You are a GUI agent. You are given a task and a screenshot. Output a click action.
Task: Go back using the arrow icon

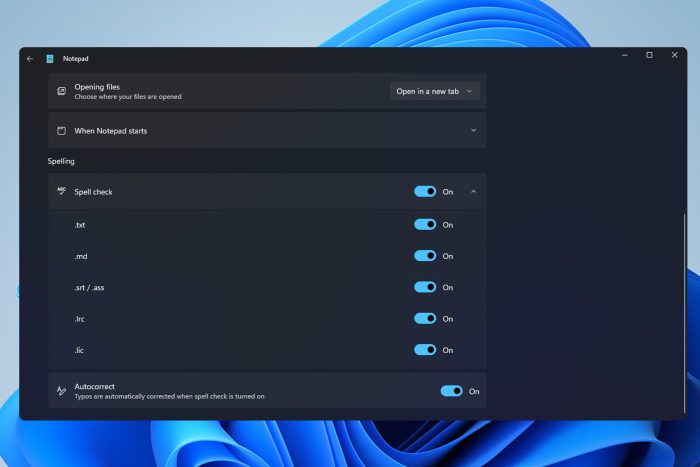pyautogui.click(x=30, y=58)
